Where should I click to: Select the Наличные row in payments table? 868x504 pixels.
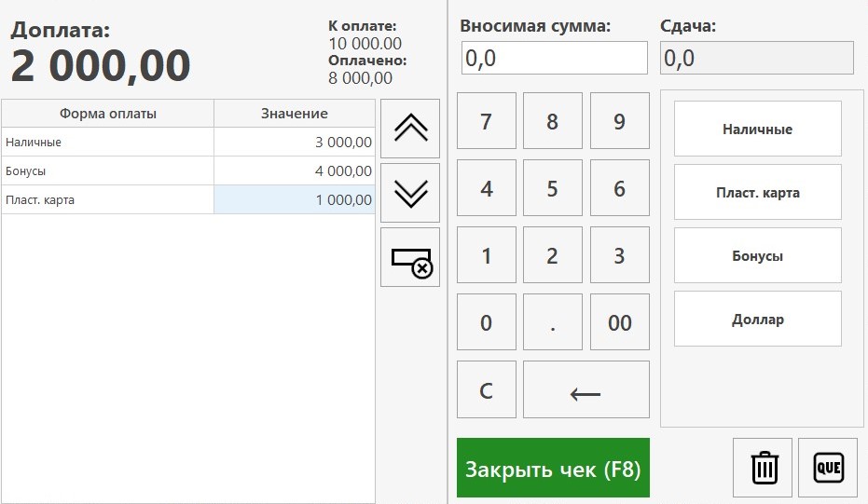tap(188, 143)
